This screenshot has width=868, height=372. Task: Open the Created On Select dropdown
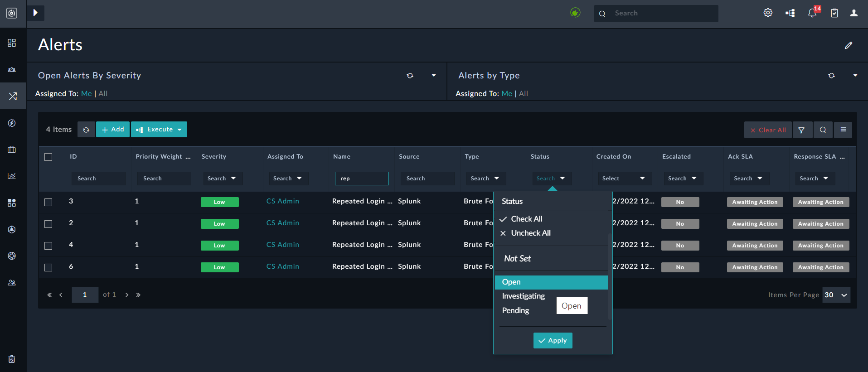click(x=624, y=179)
